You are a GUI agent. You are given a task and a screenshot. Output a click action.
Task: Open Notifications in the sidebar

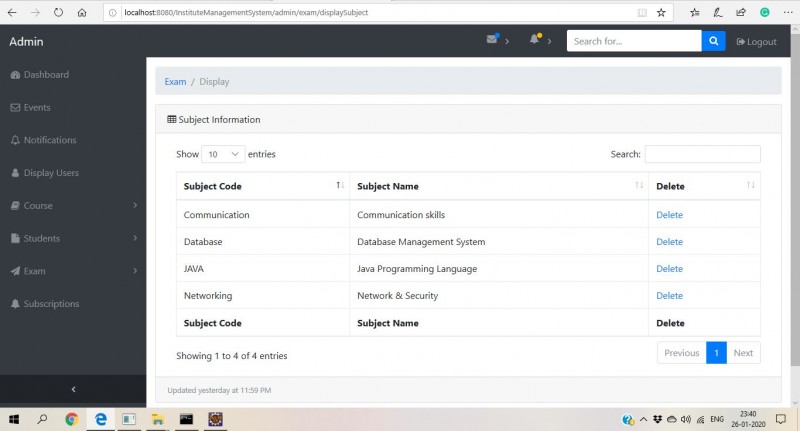tap(43, 140)
